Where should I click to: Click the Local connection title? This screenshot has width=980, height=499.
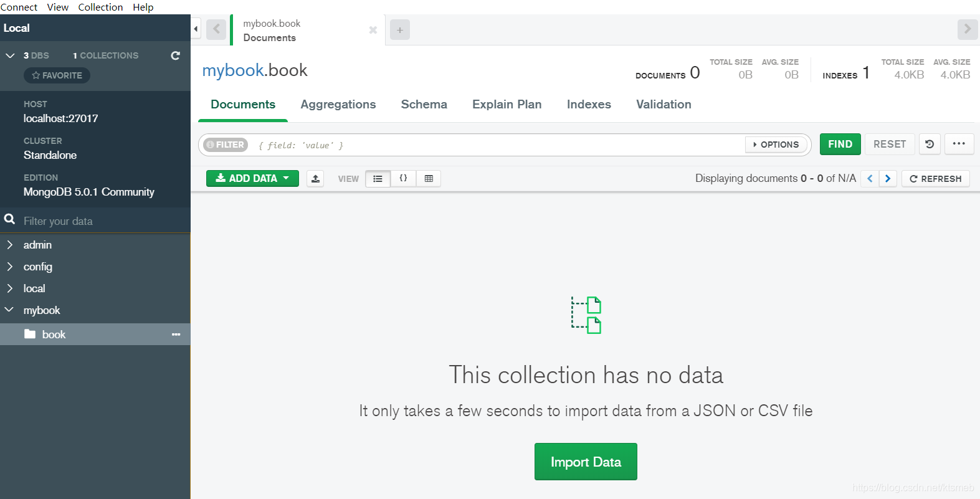[17, 28]
